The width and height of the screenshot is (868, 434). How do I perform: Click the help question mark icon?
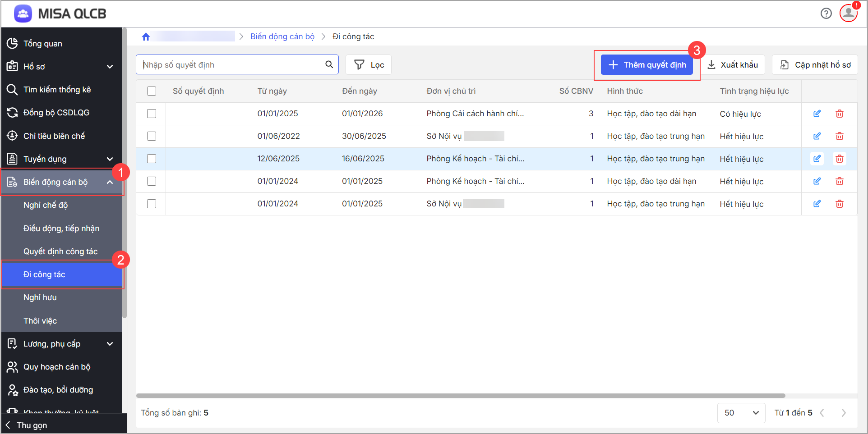[x=826, y=14]
